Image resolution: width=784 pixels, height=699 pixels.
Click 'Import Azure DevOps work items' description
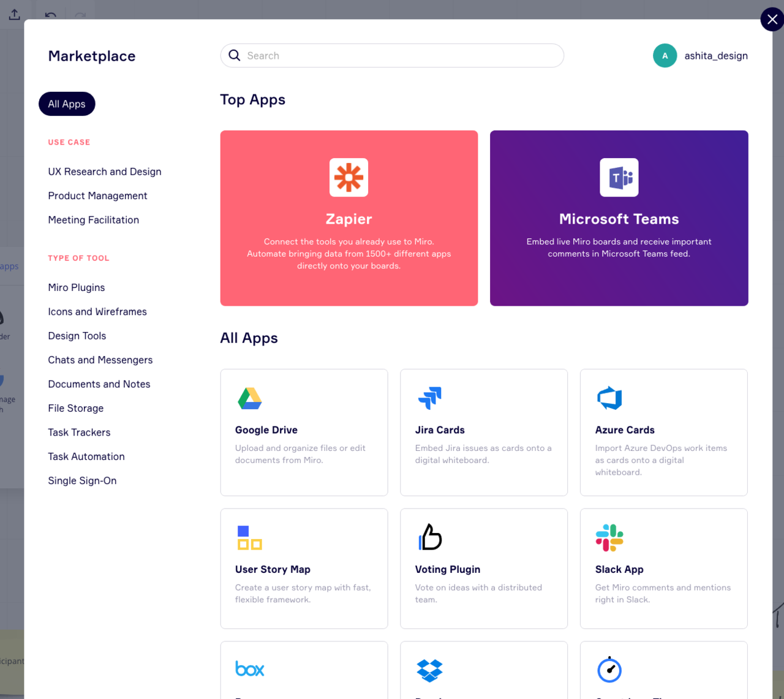click(x=661, y=460)
